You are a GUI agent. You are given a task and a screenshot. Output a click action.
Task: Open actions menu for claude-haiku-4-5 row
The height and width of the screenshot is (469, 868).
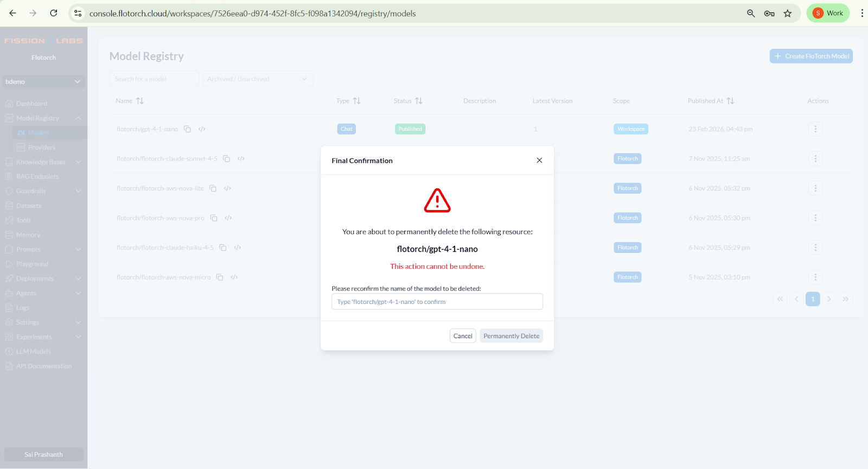tap(815, 248)
